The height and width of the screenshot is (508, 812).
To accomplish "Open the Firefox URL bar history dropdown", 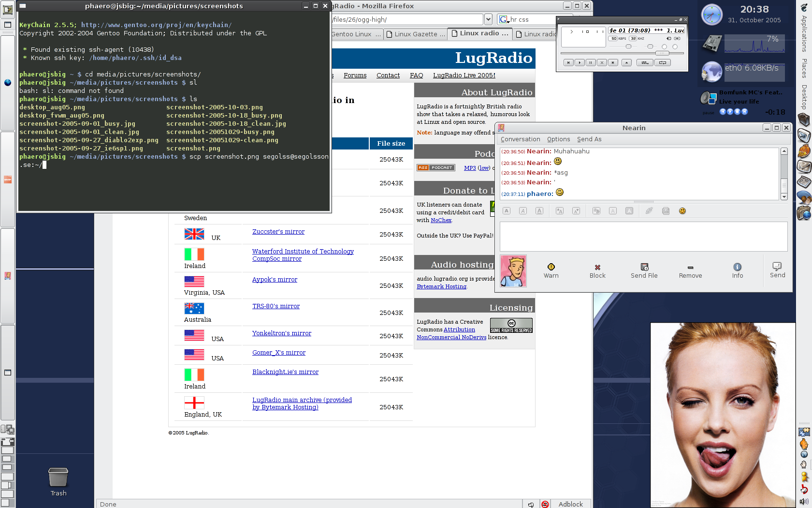I will (488, 19).
